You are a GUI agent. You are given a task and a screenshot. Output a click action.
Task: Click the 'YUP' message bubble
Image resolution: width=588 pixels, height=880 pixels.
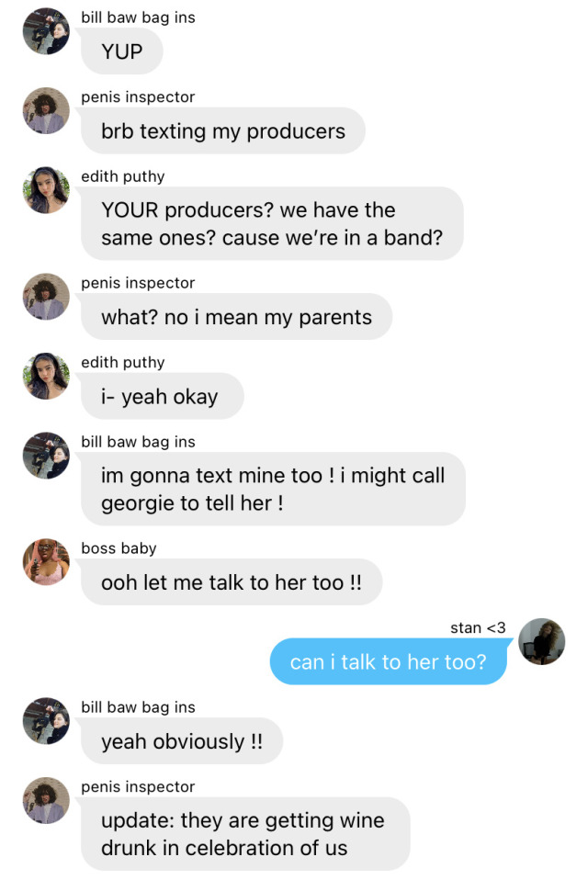122,51
